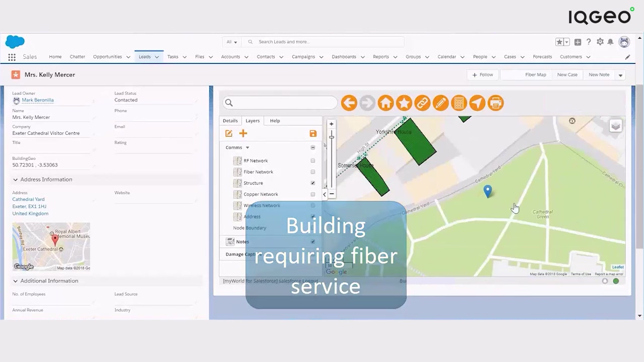
Task: Open the favorites list dropdown arrow
Action: (x=567, y=42)
